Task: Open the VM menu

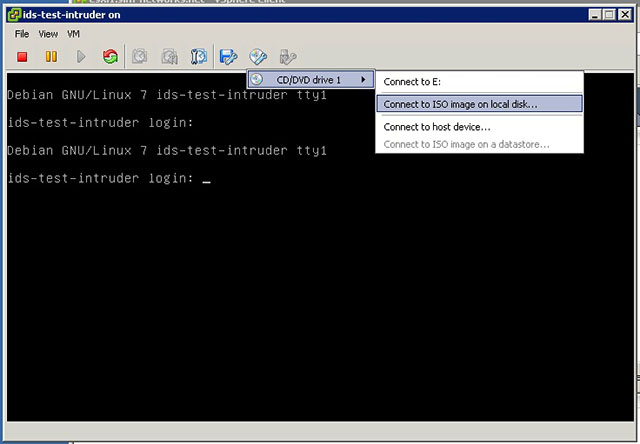Action: click(73, 34)
